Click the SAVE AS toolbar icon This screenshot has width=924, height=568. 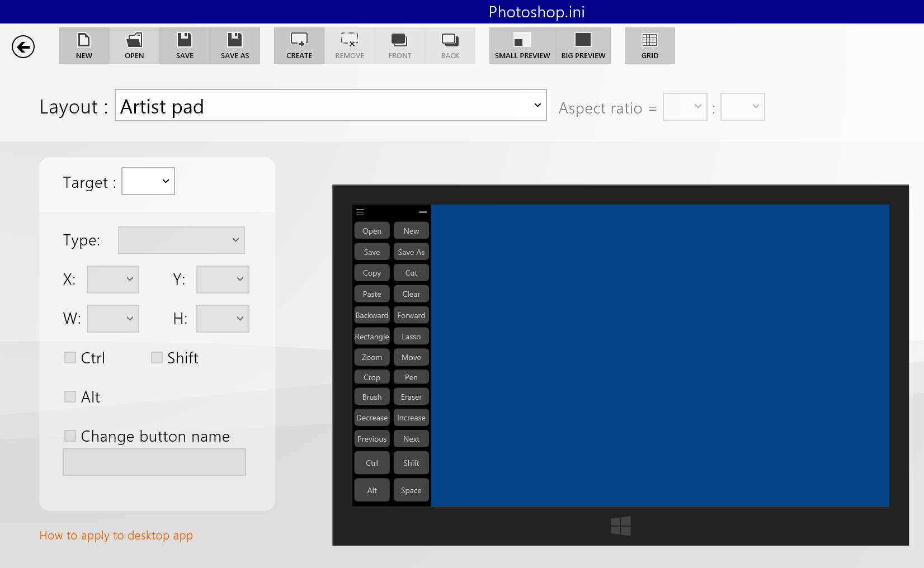pos(235,45)
